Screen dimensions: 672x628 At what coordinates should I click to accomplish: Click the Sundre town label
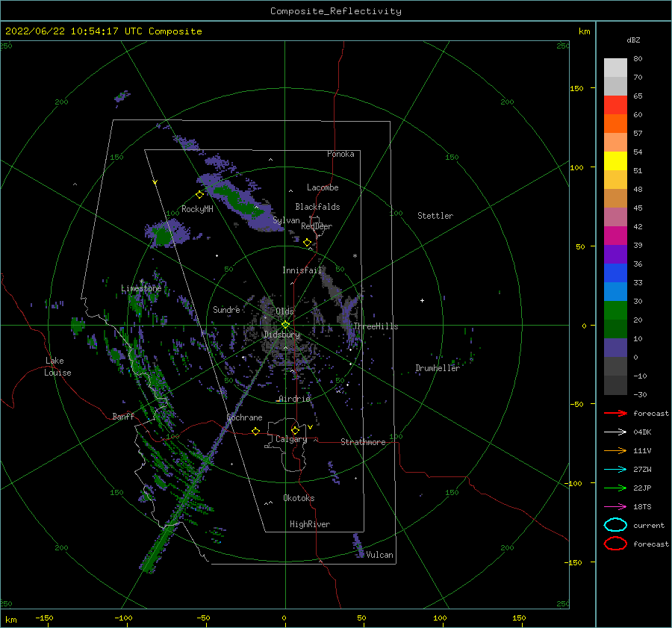(x=226, y=309)
